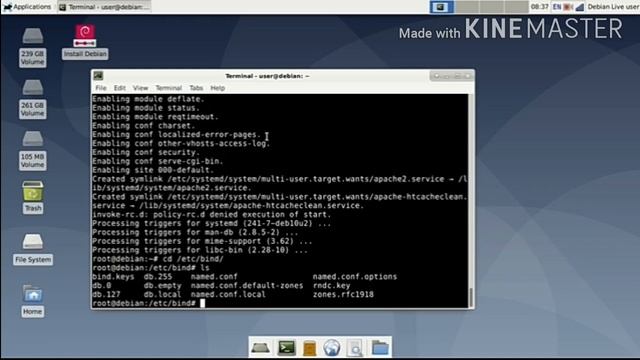
Task: Select the Terminal taskbar button in the top panel
Action: coord(104,7)
